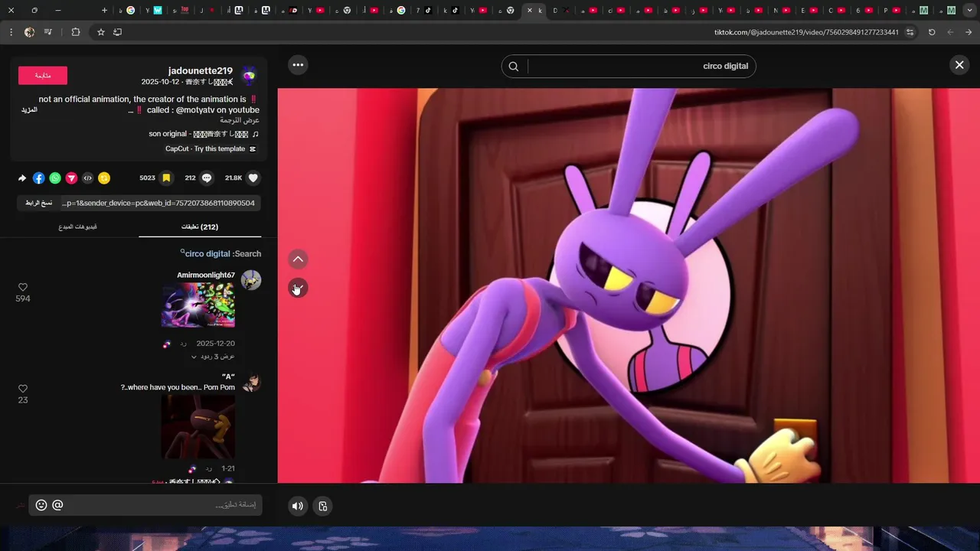The height and width of the screenshot is (551, 980).
Task: Share the video to WhatsApp
Action: point(55,178)
